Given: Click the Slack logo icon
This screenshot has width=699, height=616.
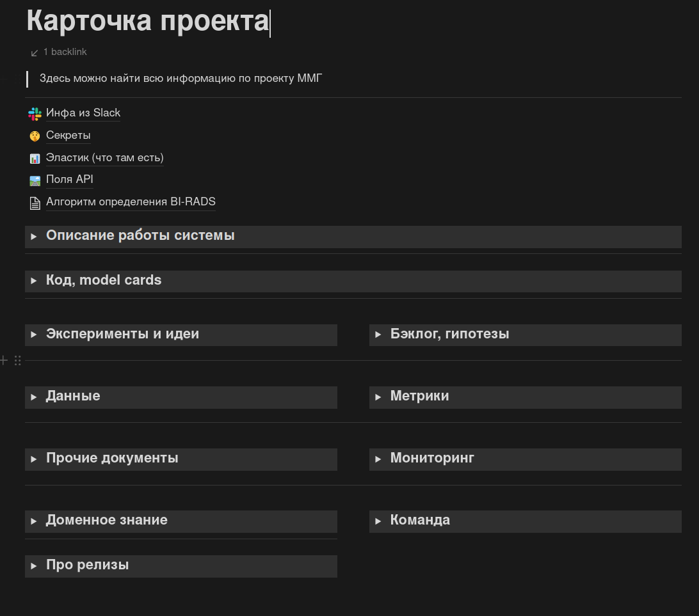Looking at the screenshot, I should (35, 114).
